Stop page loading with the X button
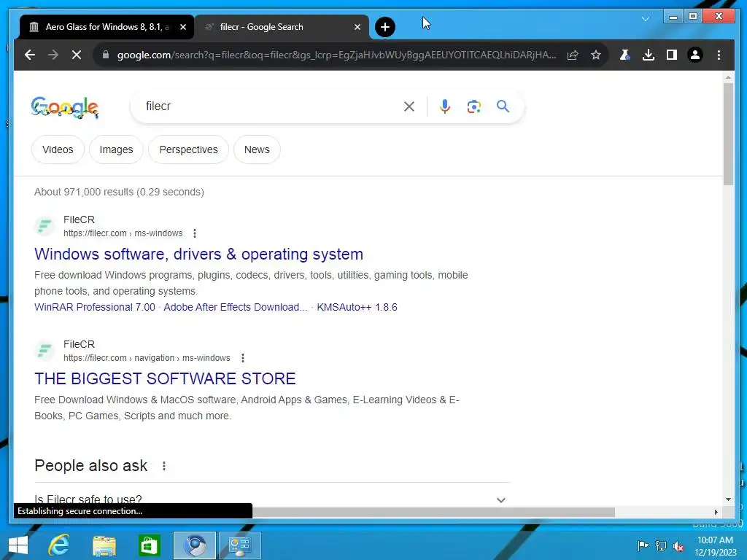Image resolution: width=747 pixels, height=560 pixels. point(76,55)
